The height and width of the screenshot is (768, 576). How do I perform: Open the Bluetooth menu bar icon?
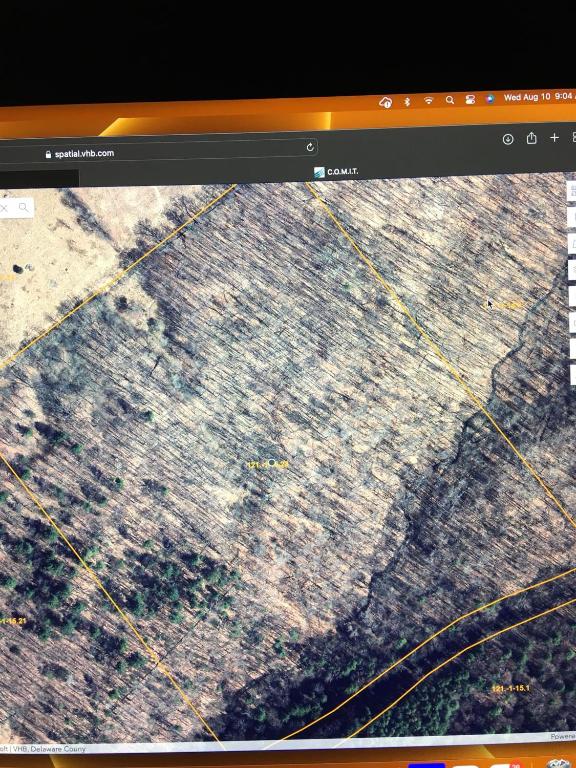(407, 101)
